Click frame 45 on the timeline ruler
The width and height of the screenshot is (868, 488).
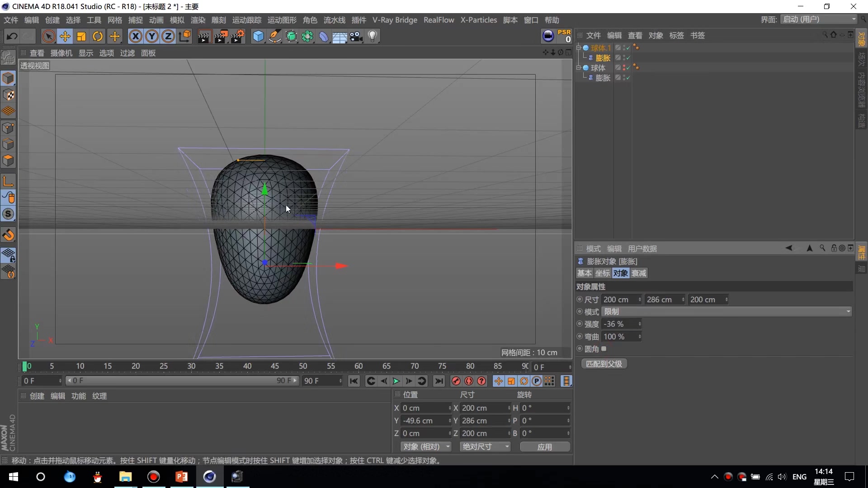pyautogui.click(x=275, y=366)
